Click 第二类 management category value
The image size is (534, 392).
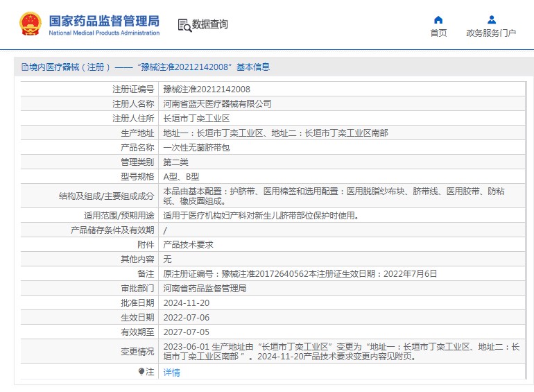click(x=175, y=162)
